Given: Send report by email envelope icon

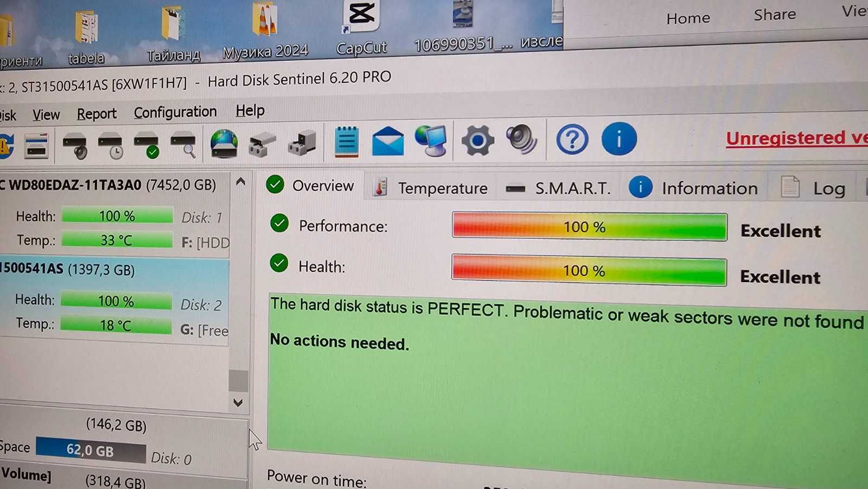Looking at the screenshot, I should click(x=388, y=141).
